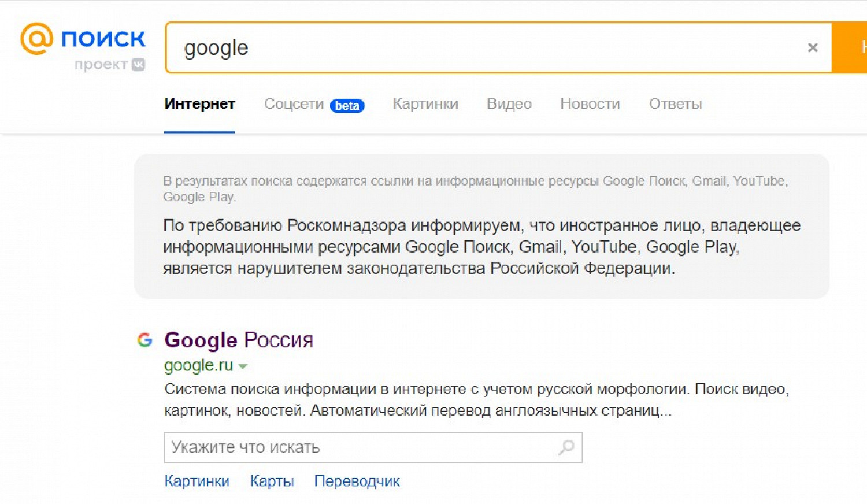The height and width of the screenshot is (504, 867).
Task: Go to the Ответы tab
Action: (675, 104)
